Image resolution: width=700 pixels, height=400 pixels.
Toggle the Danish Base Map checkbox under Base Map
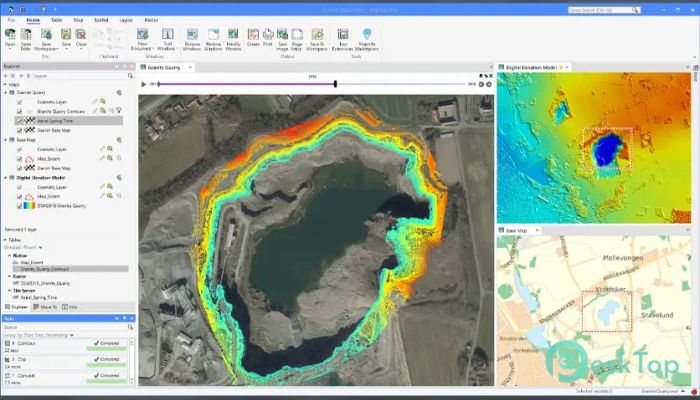tap(19, 166)
